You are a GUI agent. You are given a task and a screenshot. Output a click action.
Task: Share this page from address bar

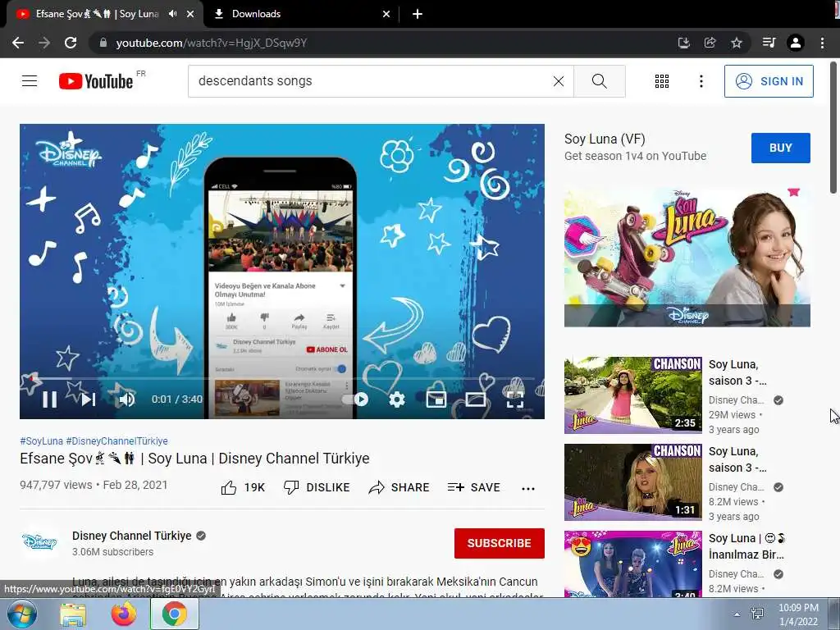pos(710,43)
